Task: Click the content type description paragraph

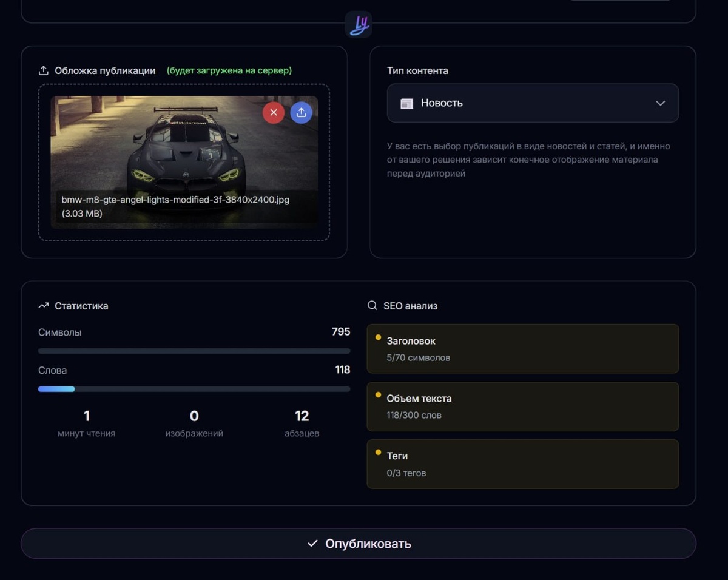Action: (528, 160)
